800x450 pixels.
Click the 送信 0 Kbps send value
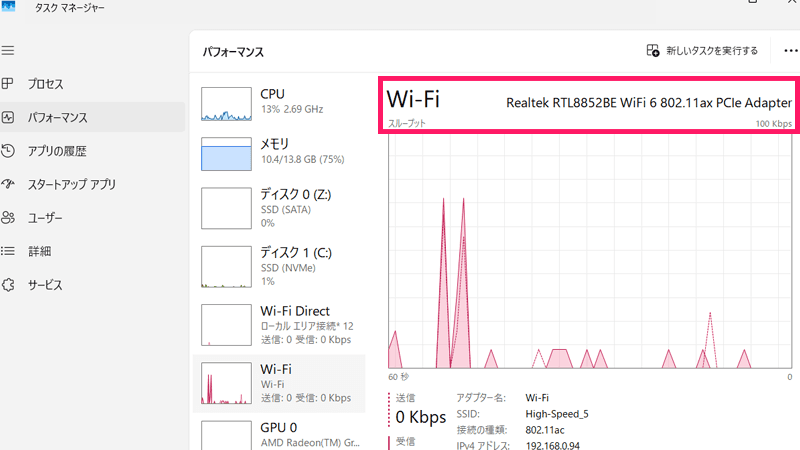click(x=420, y=416)
